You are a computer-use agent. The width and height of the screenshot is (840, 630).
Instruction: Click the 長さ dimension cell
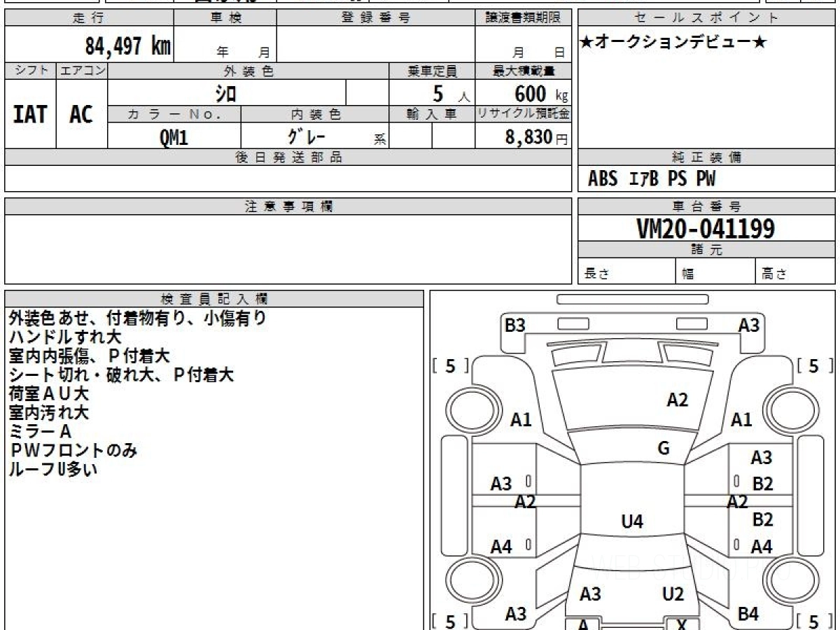tap(627, 272)
